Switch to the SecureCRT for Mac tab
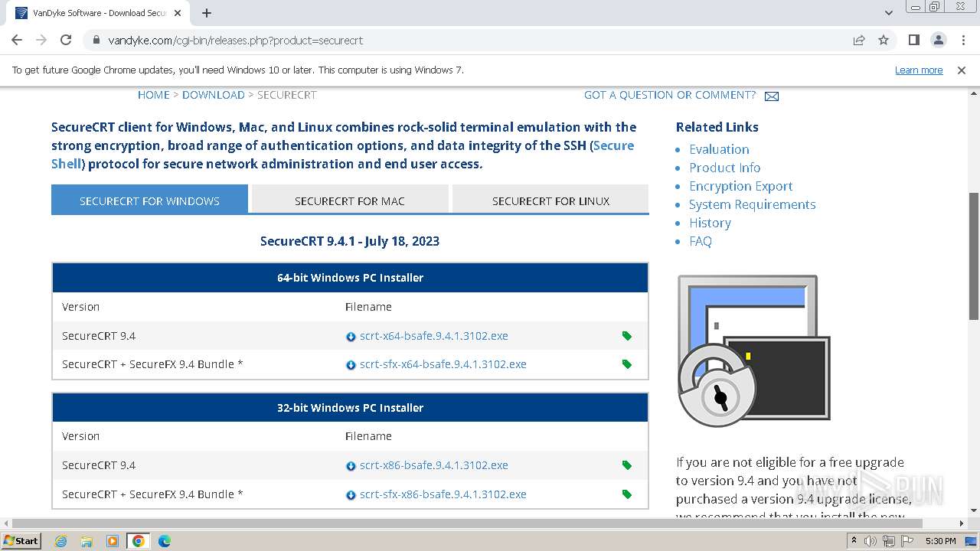 click(x=350, y=200)
